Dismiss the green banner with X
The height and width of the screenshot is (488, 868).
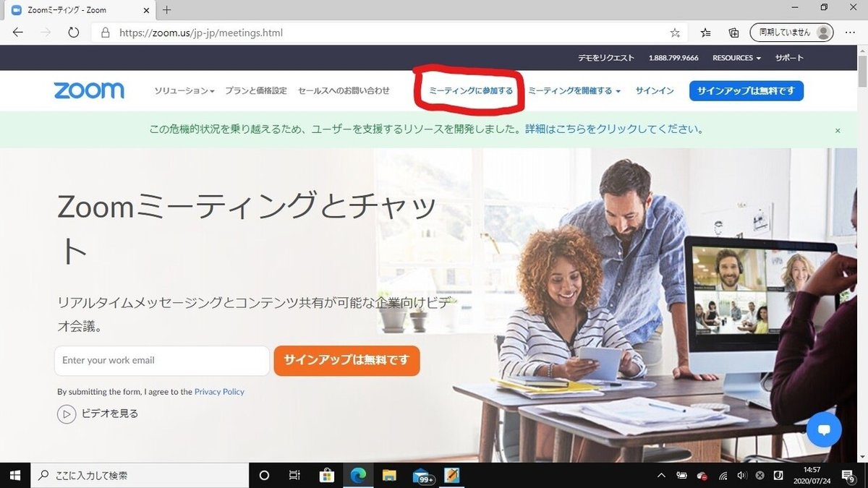pyautogui.click(x=838, y=131)
